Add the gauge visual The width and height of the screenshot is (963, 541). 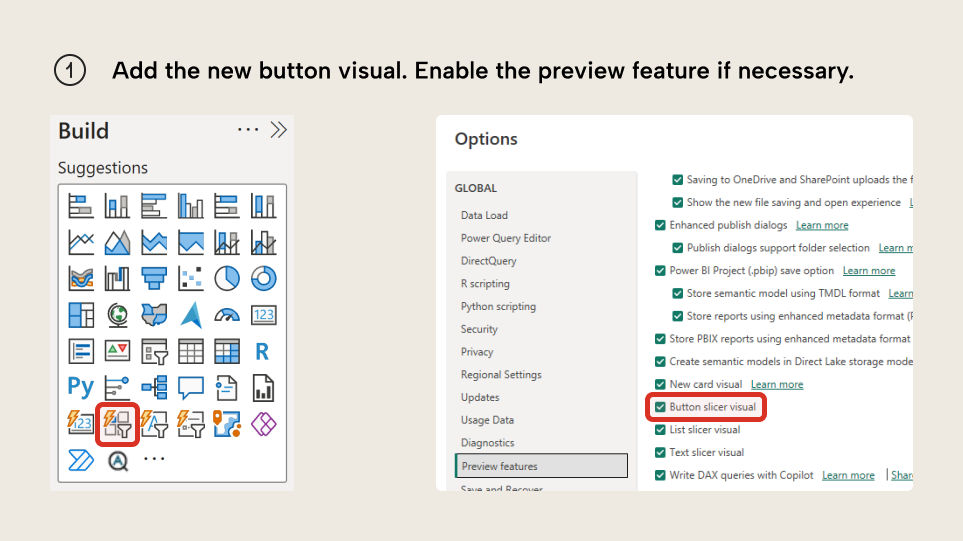pyautogui.click(x=227, y=315)
